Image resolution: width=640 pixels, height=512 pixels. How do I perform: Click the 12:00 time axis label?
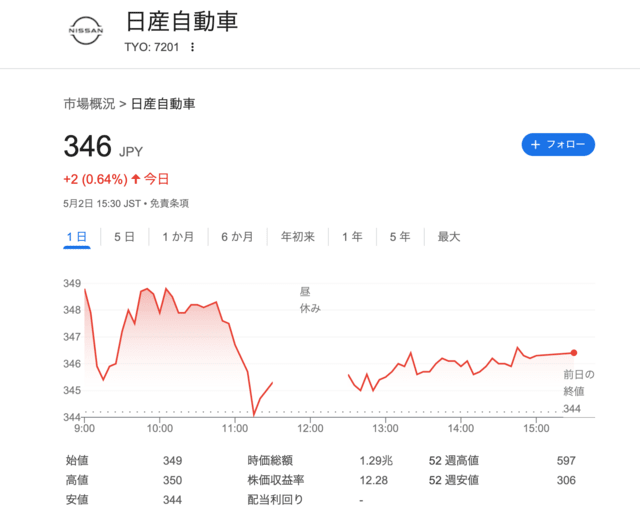point(310,429)
